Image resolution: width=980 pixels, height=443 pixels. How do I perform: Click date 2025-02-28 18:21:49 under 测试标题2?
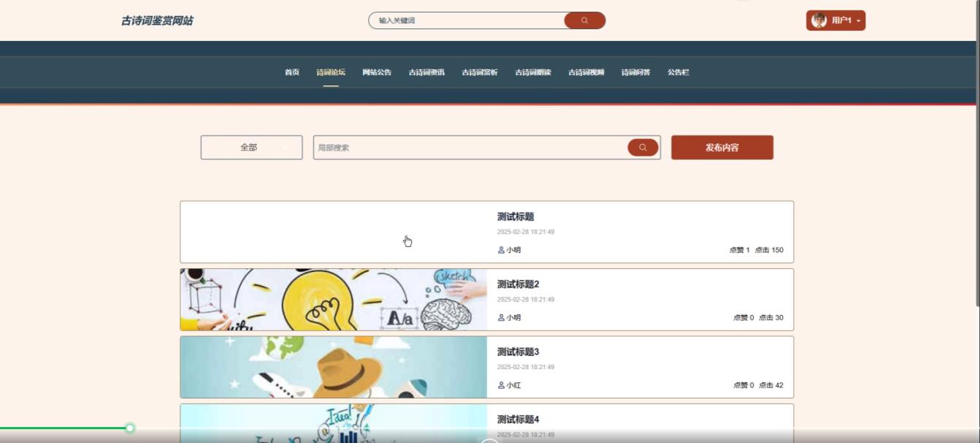tap(526, 300)
